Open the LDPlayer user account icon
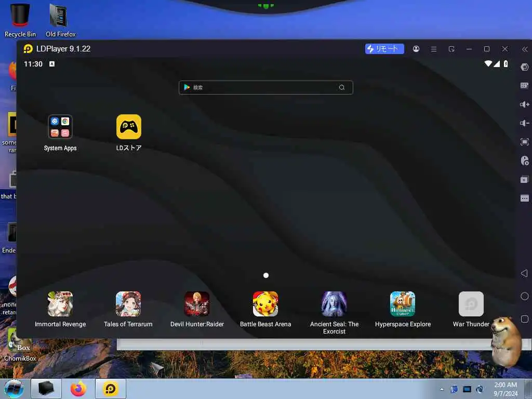532x399 pixels. click(x=416, y=49)
